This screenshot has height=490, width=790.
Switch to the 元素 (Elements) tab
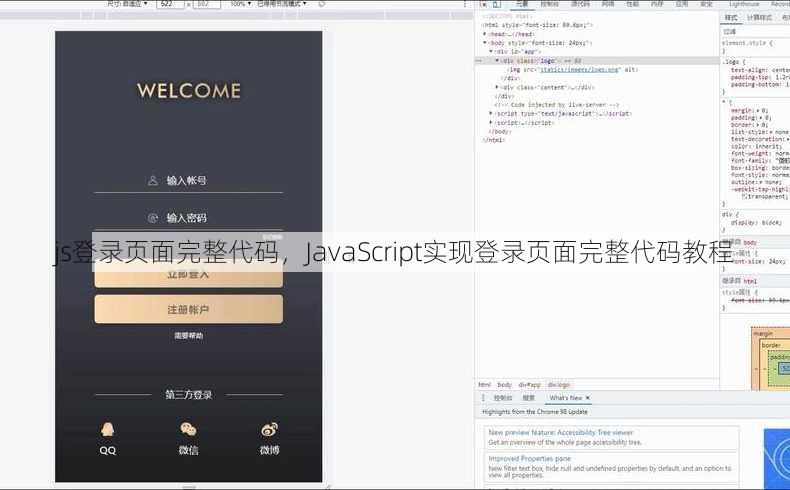click(x=521, y=4)
